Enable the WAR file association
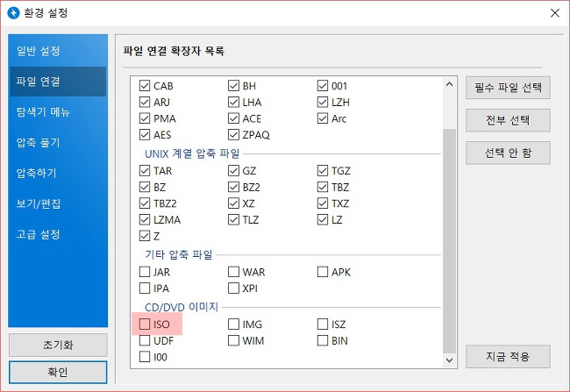This screenshot has width=570, height=392. pyautogui.click(x=233, y=272)
